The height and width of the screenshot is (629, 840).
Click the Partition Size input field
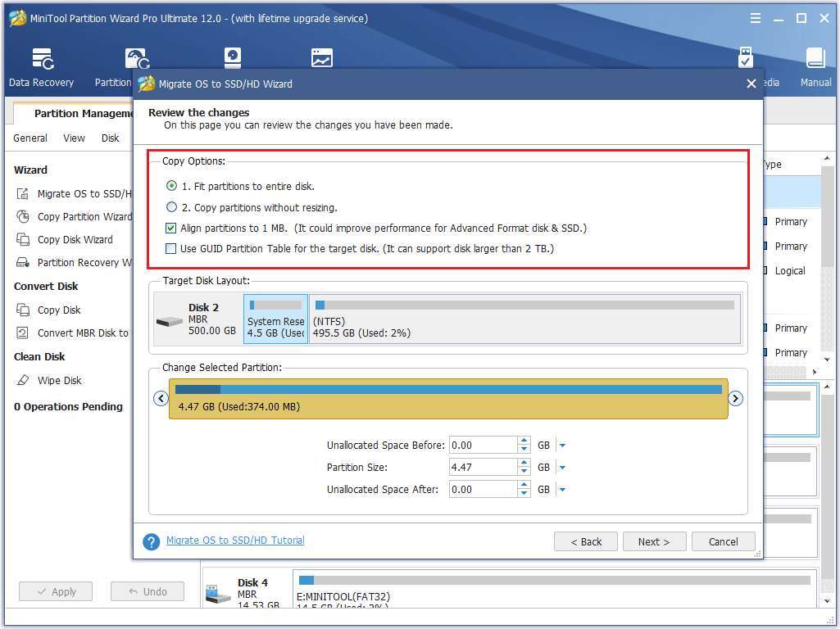(x=484, y=468)
